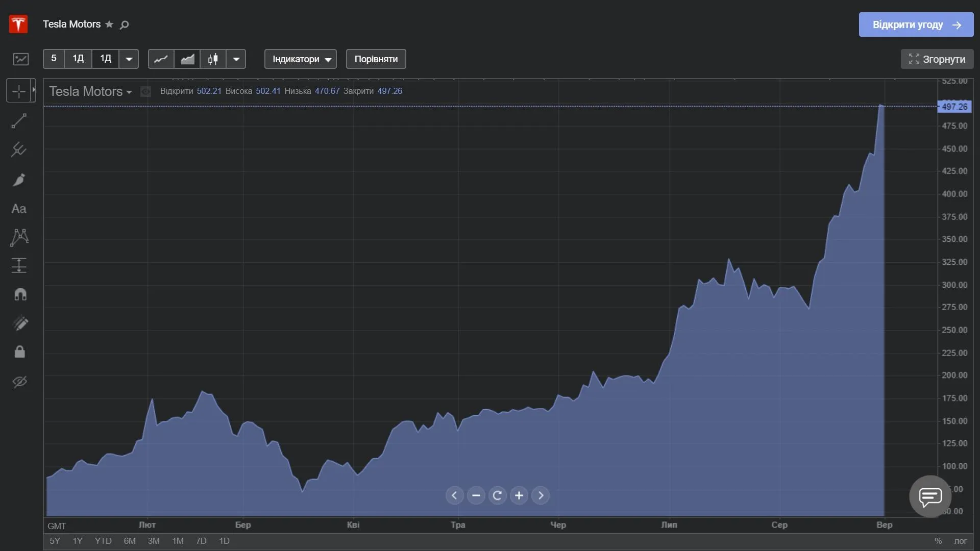
Task: Toggle magnet snapping mode
Action: 20,294
